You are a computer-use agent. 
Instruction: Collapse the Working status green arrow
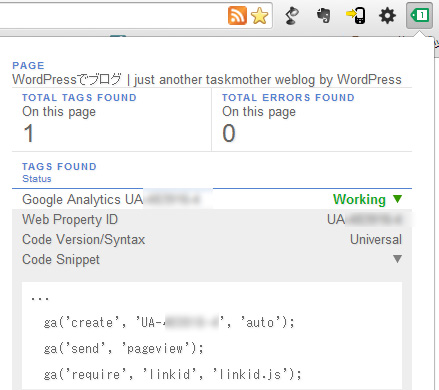(x=397, y=199)
